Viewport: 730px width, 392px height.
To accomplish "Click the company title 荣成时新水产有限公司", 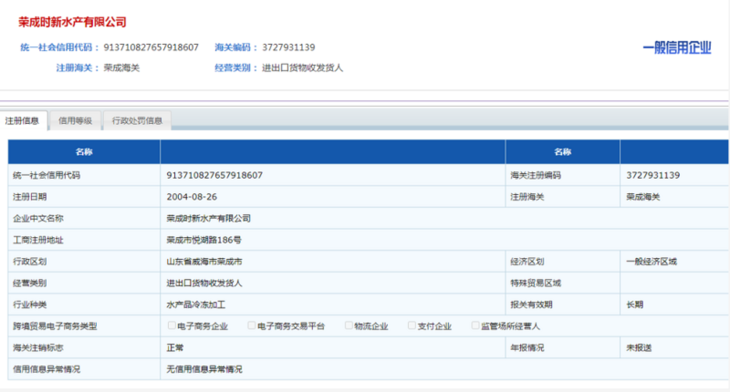I will 72,22.
